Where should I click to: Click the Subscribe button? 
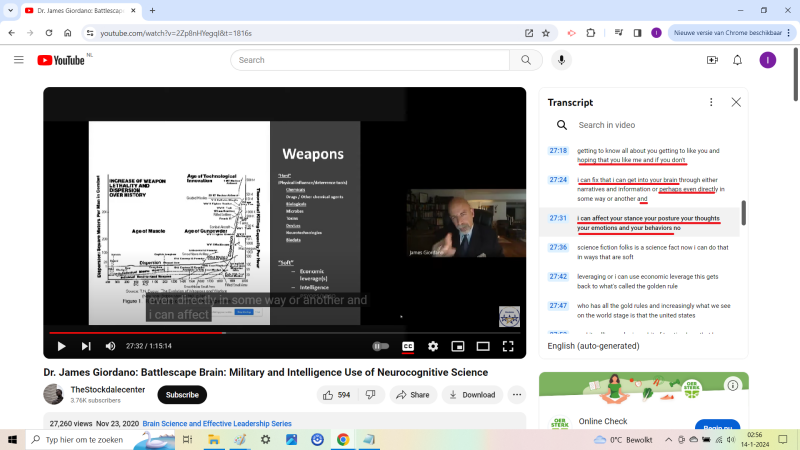tap(182, 395)
